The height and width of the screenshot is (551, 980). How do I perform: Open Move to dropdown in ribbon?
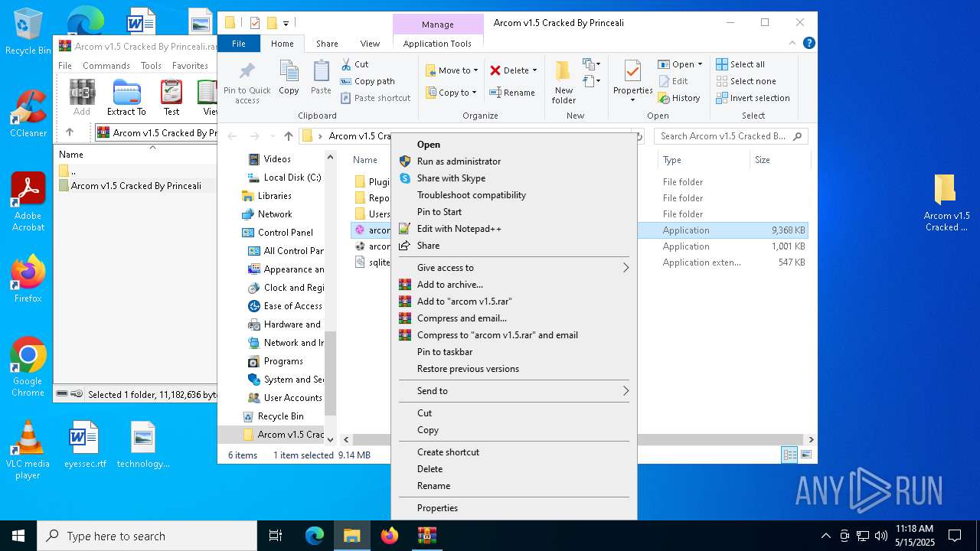click(x=452, y=70)
